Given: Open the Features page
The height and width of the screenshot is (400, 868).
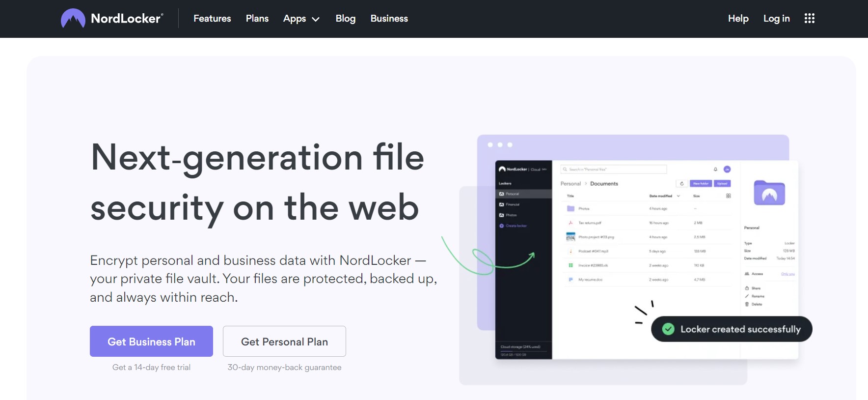Looking at the screenshot, I should 212,19.
